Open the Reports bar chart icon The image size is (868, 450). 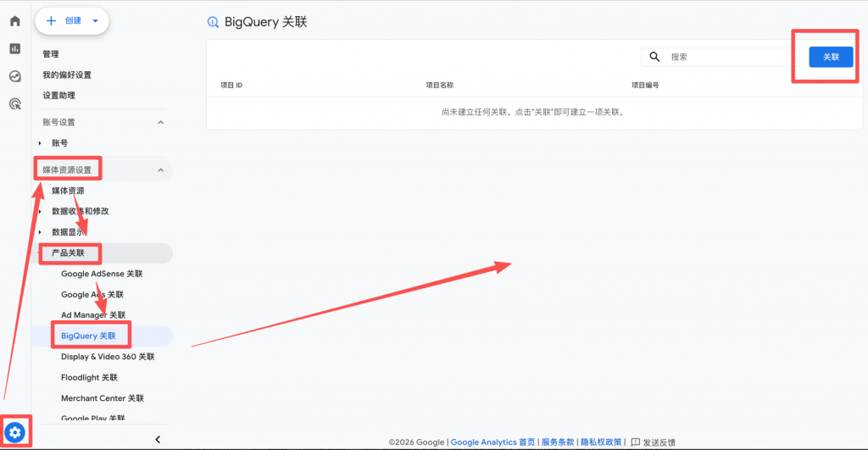[x=14, y=48]
